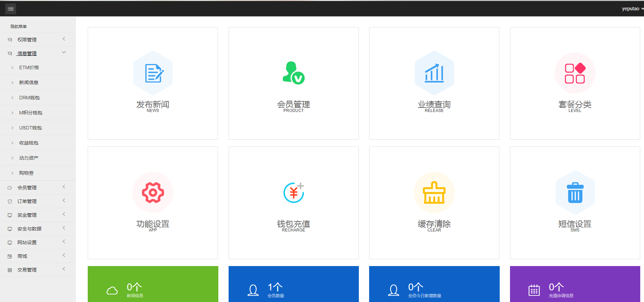Screen dimensions: 644x302
Task: Click the user icon in 会员今日新增数量 tile
Action: point(393,290)
